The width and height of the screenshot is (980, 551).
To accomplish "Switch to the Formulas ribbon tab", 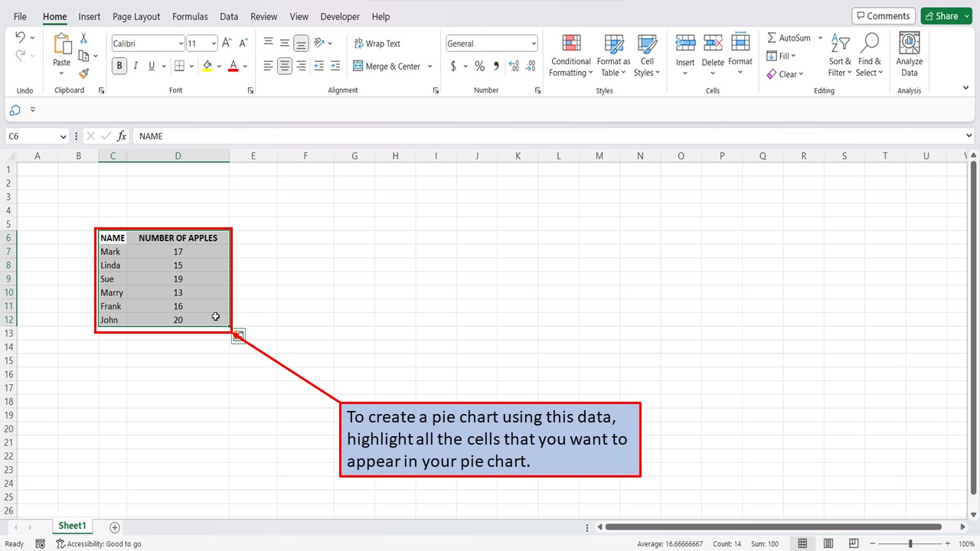I will tap(189, 16).
